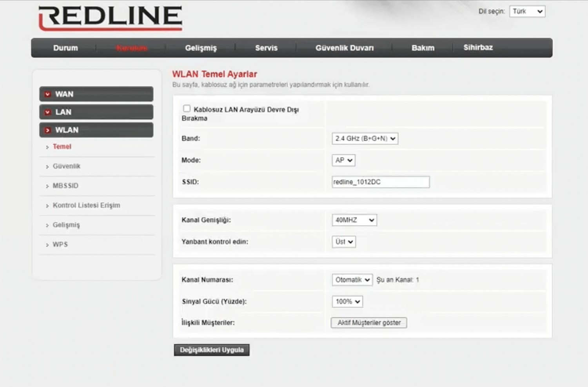
Task: Open the Güvenlik link in the sidebar
Action: (x=67, y=166)
